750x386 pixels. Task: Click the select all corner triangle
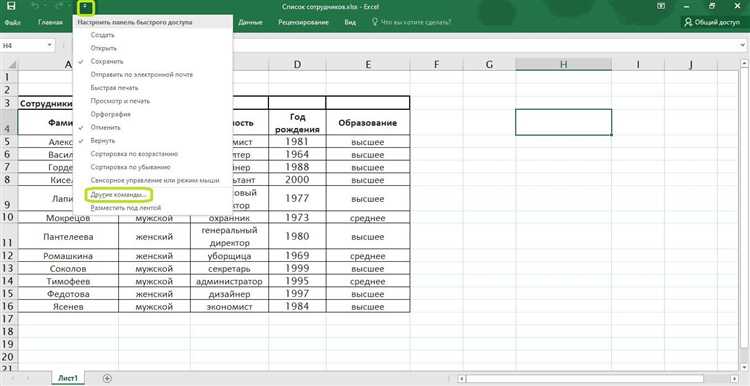point(11,64)
